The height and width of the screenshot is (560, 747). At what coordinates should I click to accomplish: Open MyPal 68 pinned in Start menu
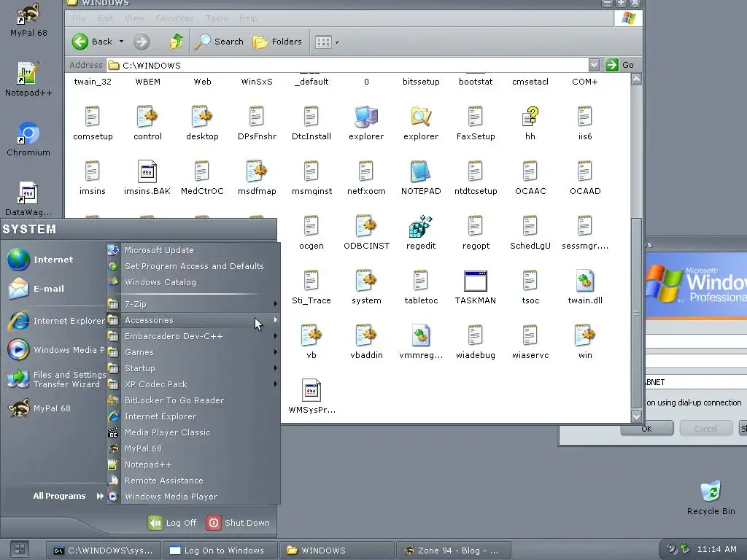pos(53,408)
